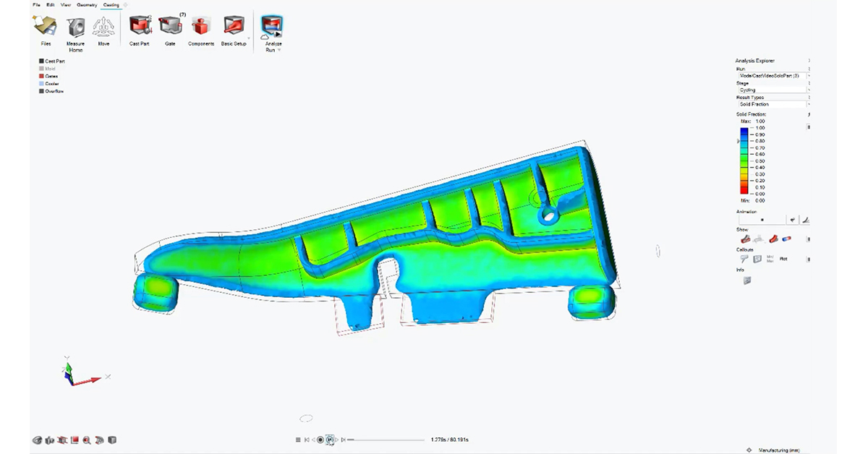
Task: Toggle Gates visibility in the legend
Action: 42,76
